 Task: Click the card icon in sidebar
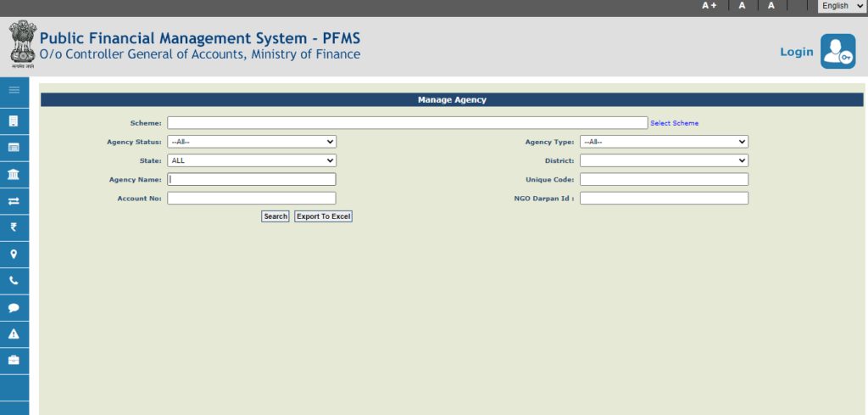point(14,148)
